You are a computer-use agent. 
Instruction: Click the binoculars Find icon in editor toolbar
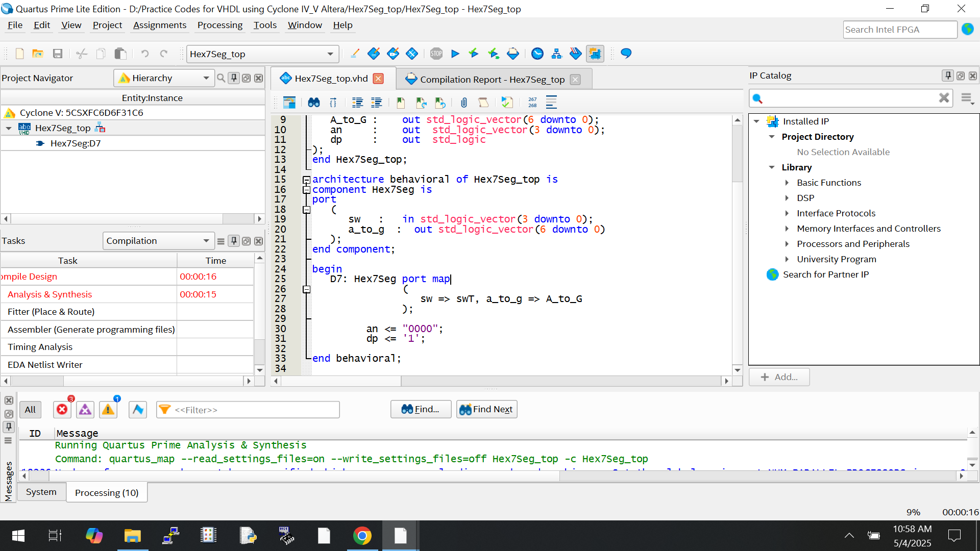[x=313, y=103]
